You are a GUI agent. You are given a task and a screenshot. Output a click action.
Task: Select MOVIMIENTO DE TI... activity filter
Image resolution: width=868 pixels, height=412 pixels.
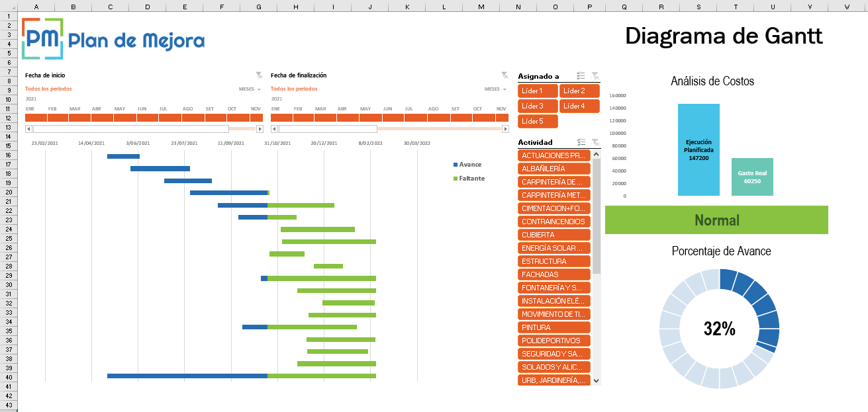pos(554,314)
